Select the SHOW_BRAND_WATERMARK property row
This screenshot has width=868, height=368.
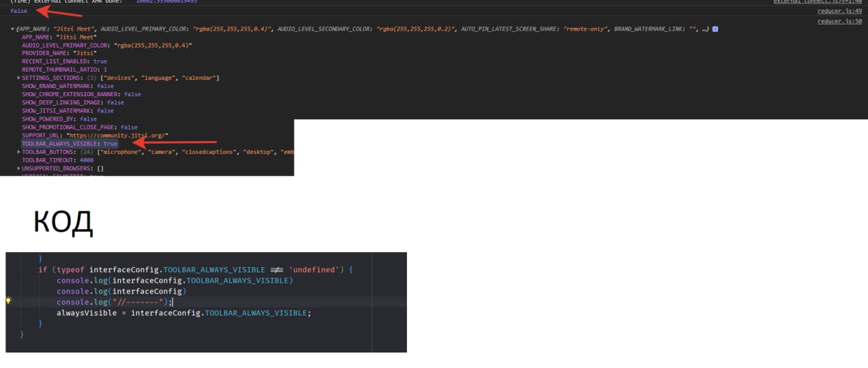pos(68,86)
